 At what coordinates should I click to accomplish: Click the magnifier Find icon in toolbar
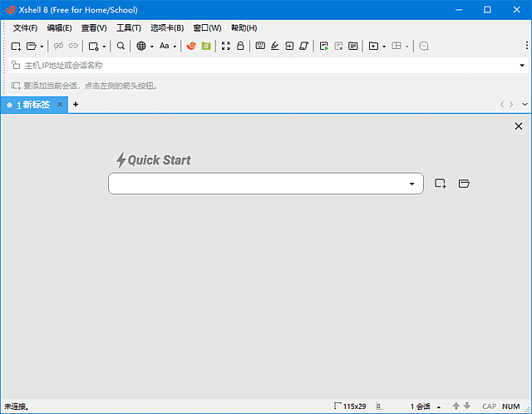pyautogui.click(x=121, y=47)
